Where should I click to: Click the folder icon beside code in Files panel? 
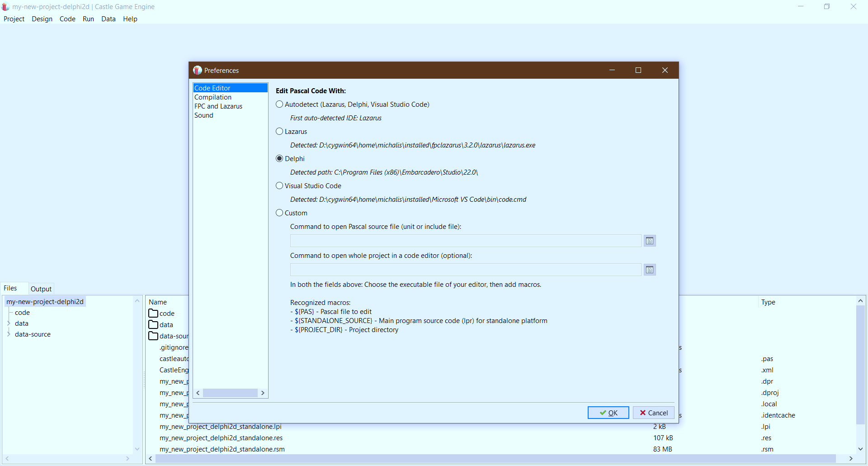pyautogui.click(x=154, y=313)
